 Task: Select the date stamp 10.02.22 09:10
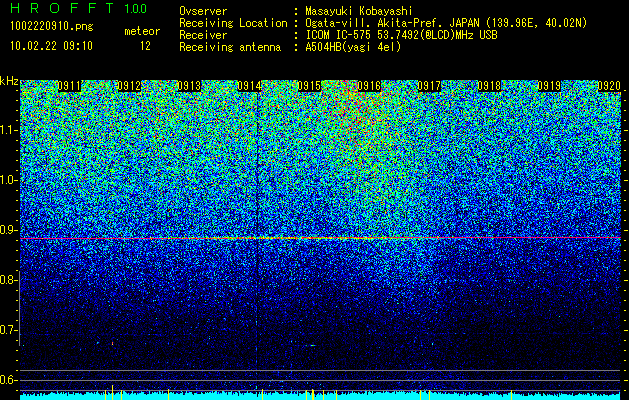(x=52, y=46)
